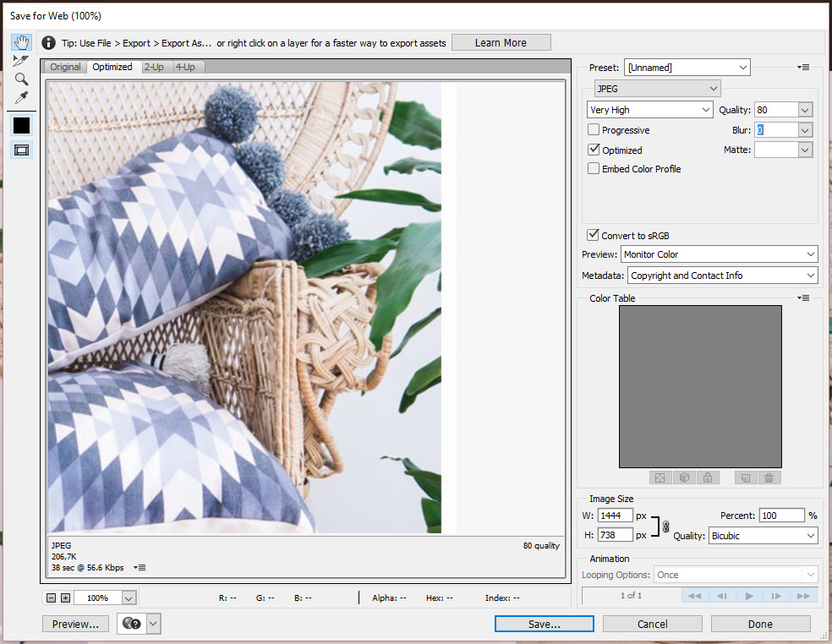This screenshot has width=832, height=644.
Task: Disable Convert to sRGB checkbox
Action: [593, 235]
